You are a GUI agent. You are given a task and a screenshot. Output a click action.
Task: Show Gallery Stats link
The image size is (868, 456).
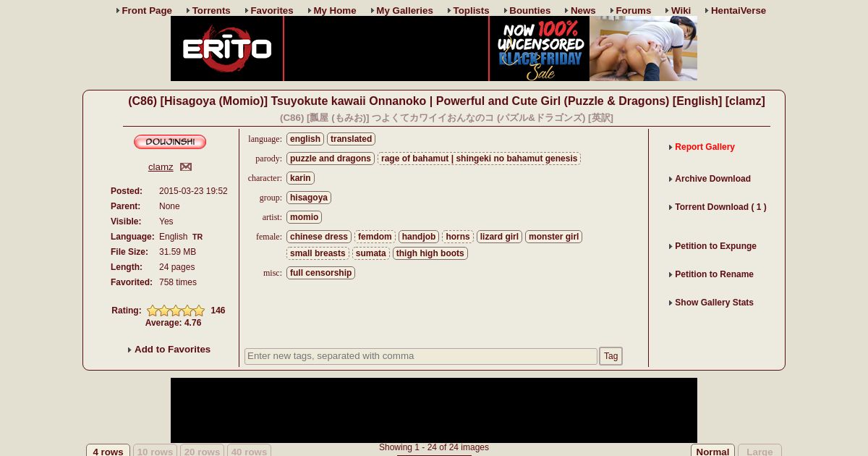point(714,303)
